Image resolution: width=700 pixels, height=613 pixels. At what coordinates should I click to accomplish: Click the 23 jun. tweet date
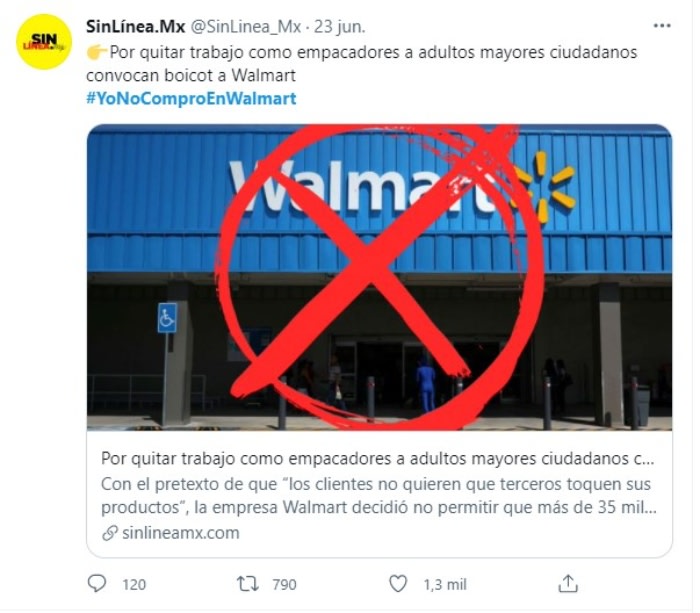point(339,27)
